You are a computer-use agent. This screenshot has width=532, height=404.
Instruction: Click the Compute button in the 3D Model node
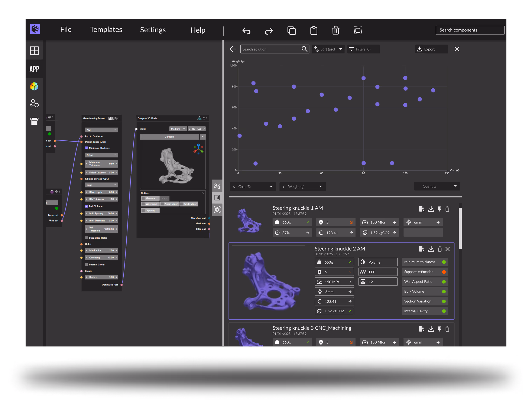170,137
